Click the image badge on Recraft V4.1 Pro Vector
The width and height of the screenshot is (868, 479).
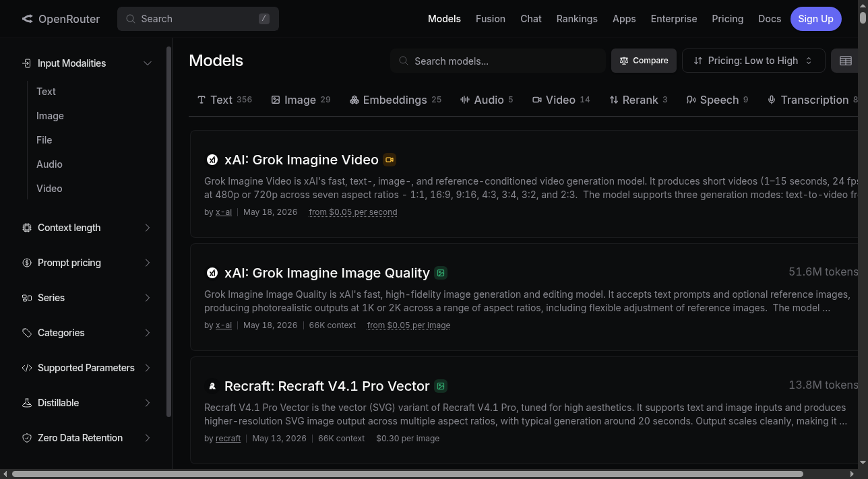[x=441, y=386]
